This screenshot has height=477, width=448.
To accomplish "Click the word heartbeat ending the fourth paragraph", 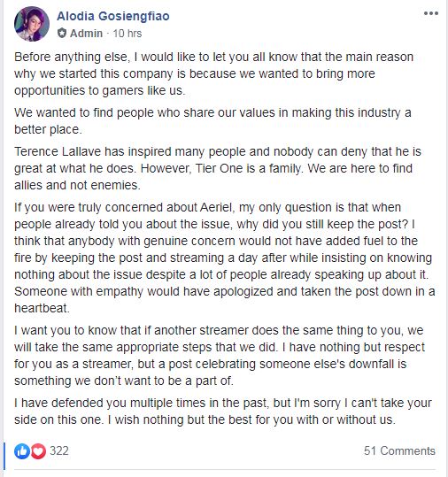I will click(x=42, y=308).
